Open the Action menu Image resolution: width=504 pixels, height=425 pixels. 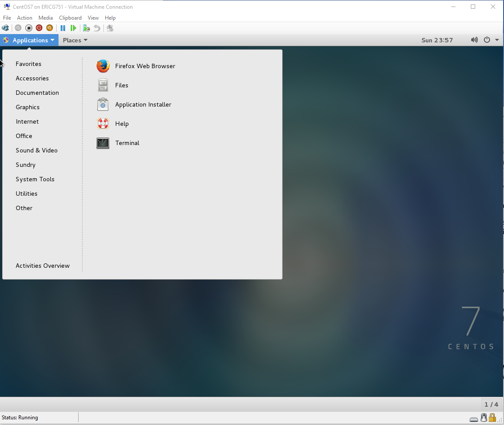(24, 17)
